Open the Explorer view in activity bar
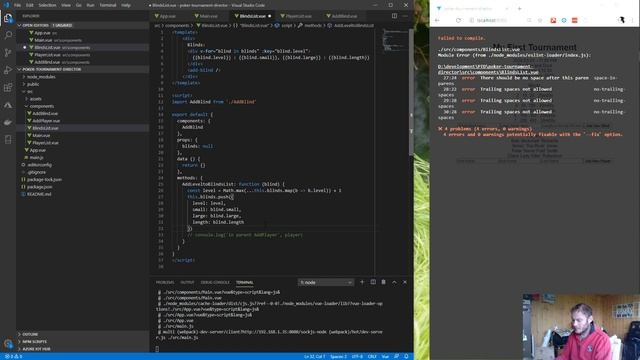Image resolution: width=640 pixels, height=360 pixels. 8,18
